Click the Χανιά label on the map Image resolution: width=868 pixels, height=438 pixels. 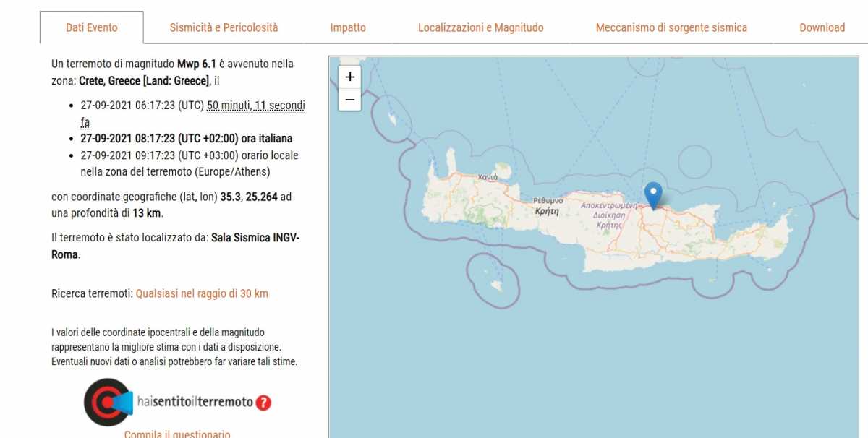tap(488, 176)
